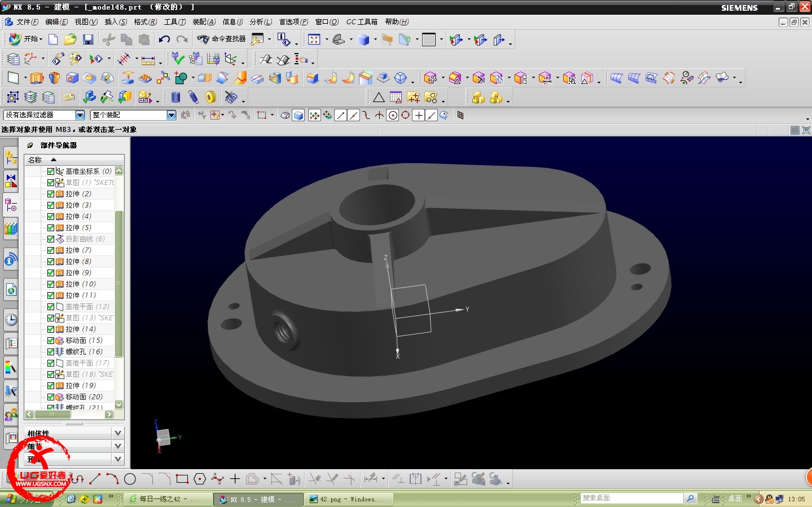The width and height of the screenshot is (812, 507).
Task: Click NX 8.5 taskbar button
Action: (258, 499)
